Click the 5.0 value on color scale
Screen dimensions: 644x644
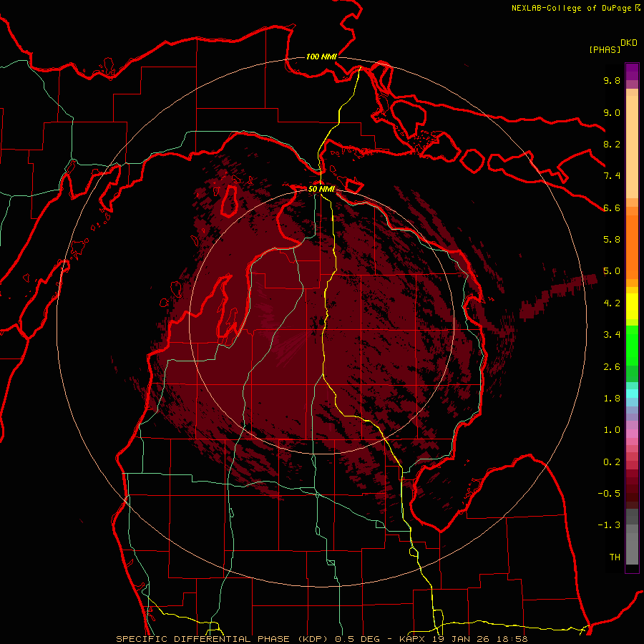point(612,271)
